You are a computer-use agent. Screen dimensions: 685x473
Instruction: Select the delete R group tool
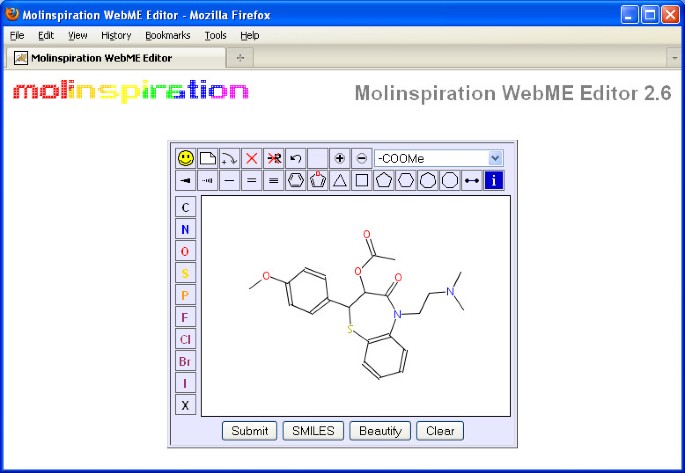pos(273,158)
